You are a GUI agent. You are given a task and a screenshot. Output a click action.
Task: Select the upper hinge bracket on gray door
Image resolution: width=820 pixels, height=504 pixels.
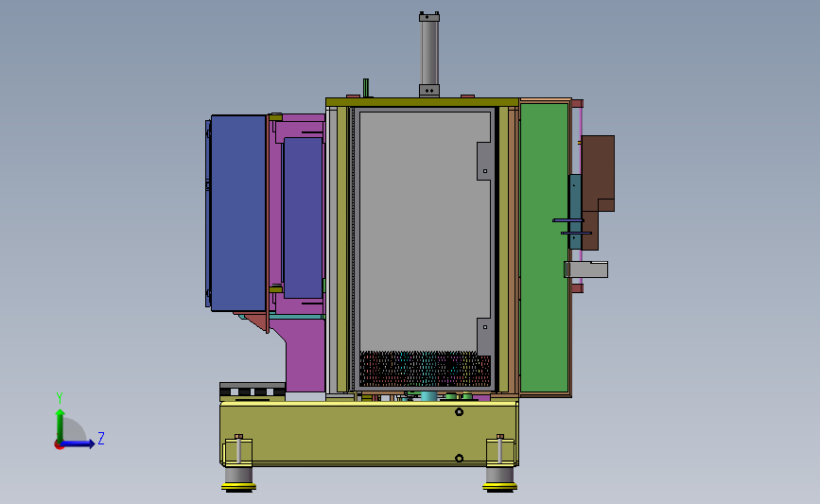[x=484, y=161]
